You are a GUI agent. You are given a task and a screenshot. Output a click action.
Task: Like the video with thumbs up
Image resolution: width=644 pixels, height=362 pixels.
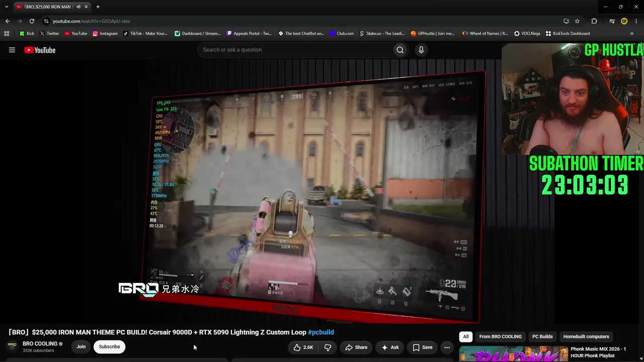(x=303, y=347)
